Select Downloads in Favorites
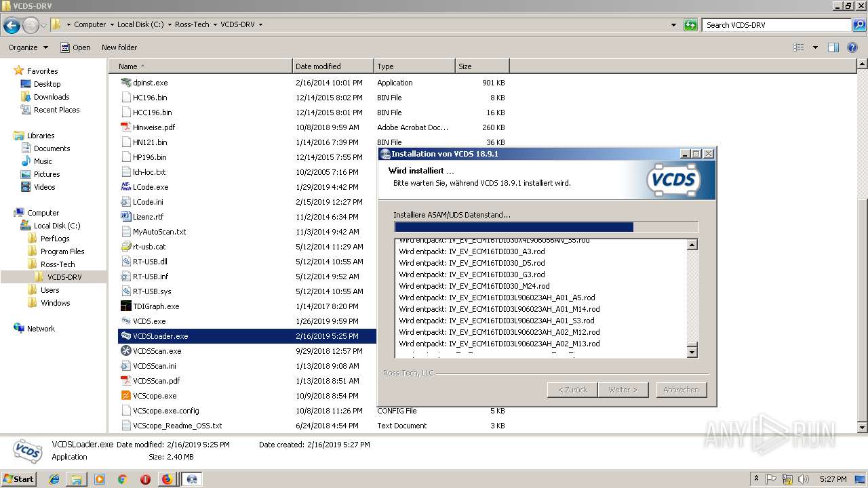 coord(52,97)
